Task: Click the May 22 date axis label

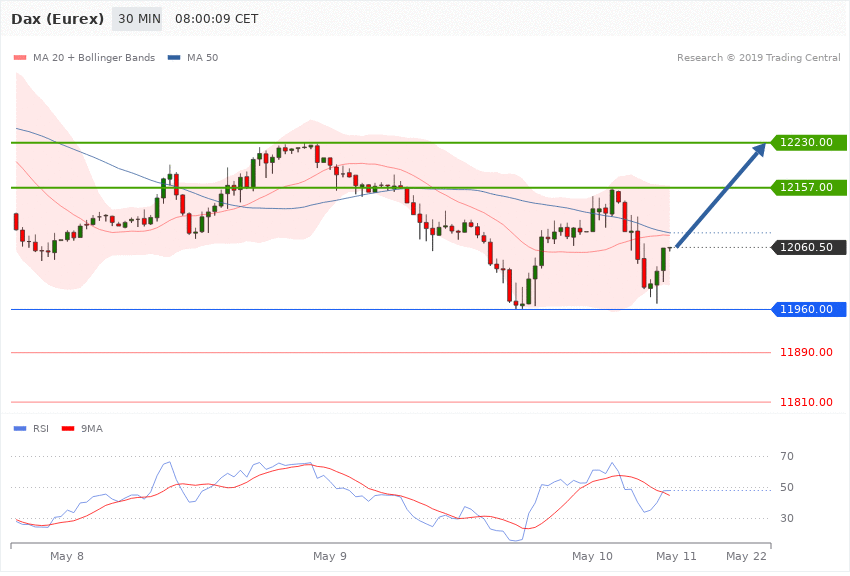Action: [x=746, y=556]
